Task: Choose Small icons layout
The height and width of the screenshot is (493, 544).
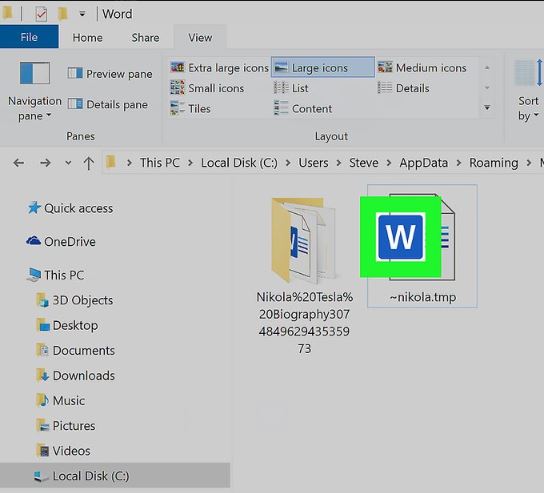Action: point(207,88)
